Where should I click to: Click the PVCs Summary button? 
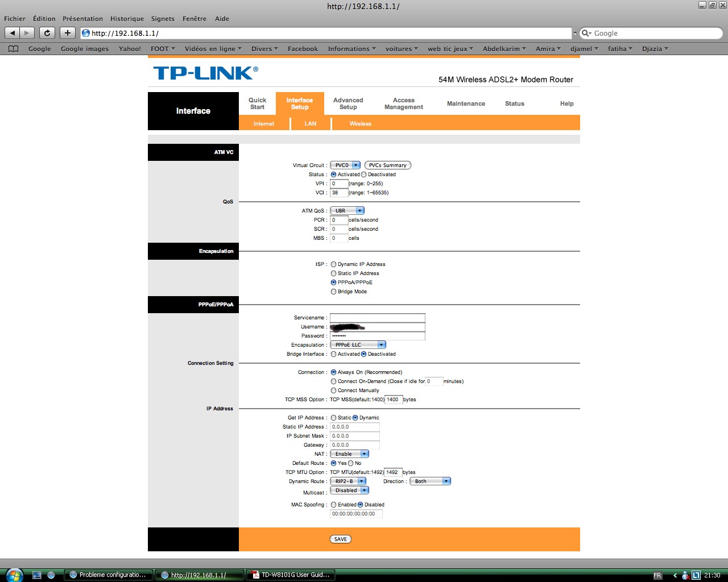tap(387, 165)
